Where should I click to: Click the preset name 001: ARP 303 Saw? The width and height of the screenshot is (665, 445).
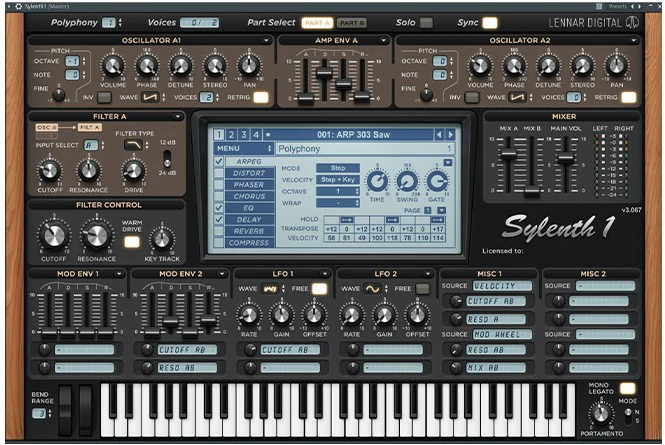click(x=353, y=134)
